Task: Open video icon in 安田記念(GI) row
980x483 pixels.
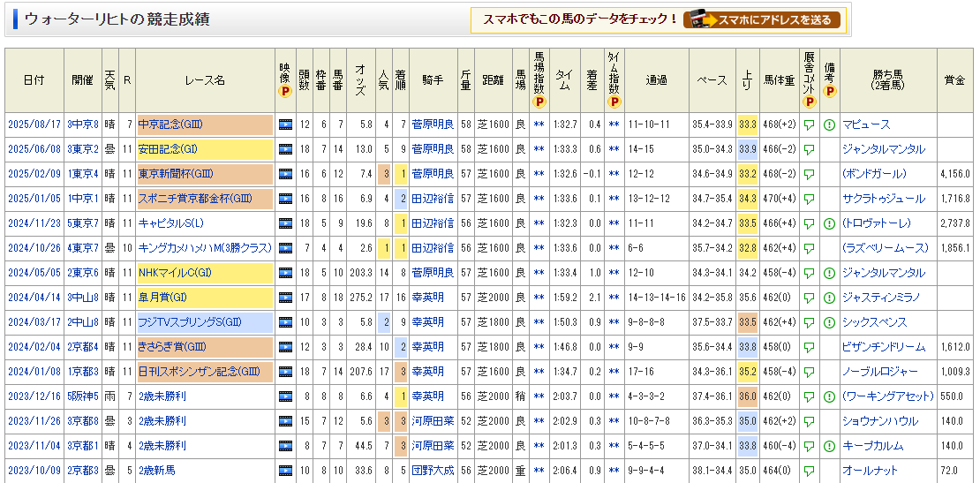Action: tap(285, 149)
